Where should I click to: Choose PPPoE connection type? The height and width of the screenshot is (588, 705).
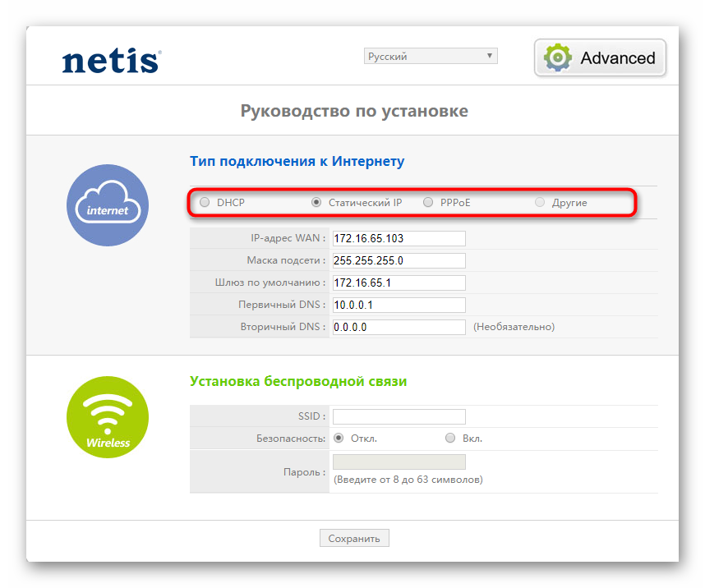(x=428, y=202)
